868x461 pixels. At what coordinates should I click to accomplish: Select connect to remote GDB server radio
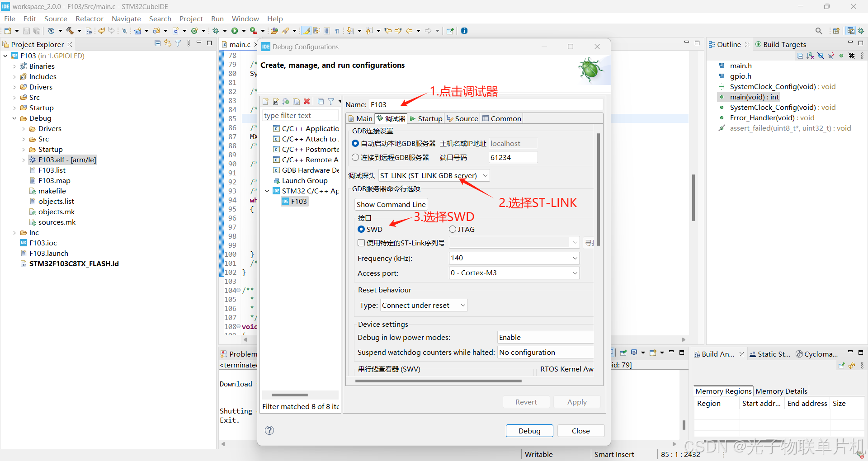tap(355, 157)
